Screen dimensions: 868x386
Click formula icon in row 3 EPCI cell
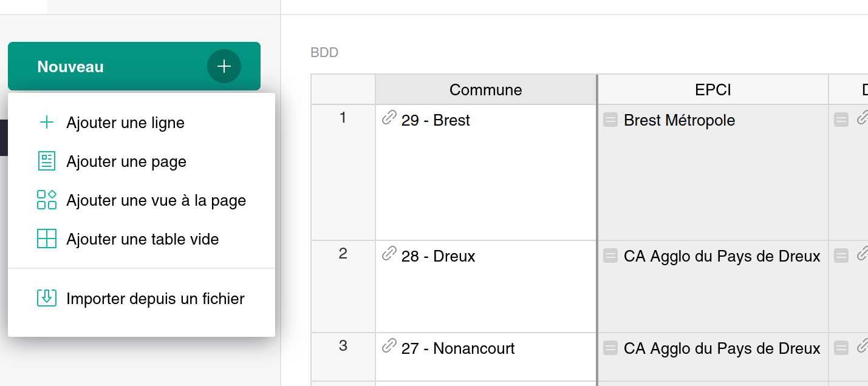pyautogui.click(x=610, y=348)
